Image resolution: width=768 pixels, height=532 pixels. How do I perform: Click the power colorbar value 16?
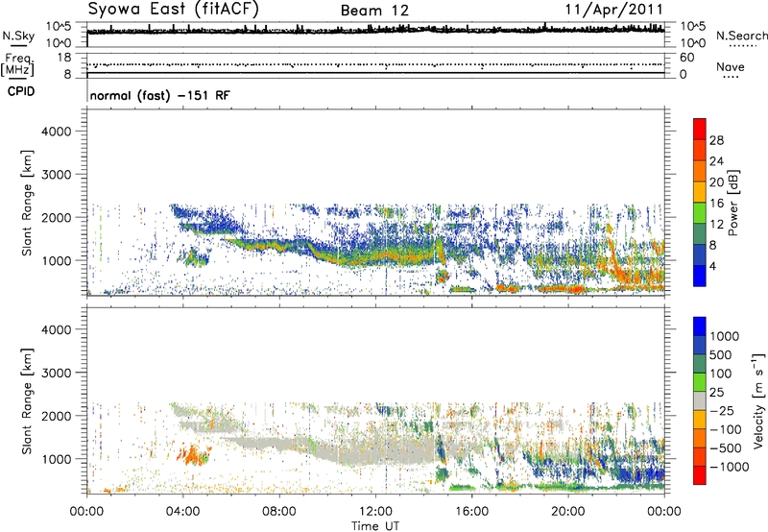[x=716, y=204]
